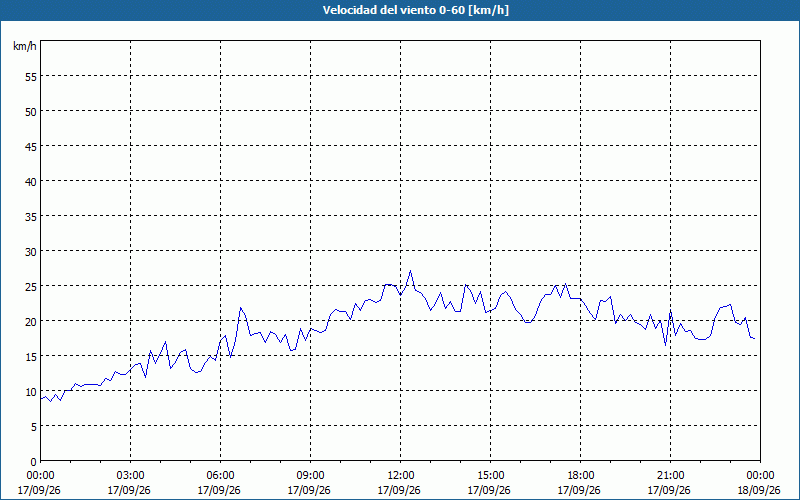The height and width of the screenshot is (500, 800).
Task: Click the sharp dip just before 21:00
Action: (x=665, y=345)
